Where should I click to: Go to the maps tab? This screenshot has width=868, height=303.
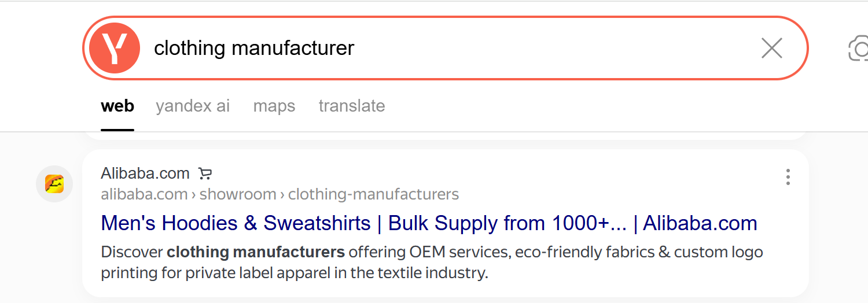pyautogui.click(x=274, y=106)
